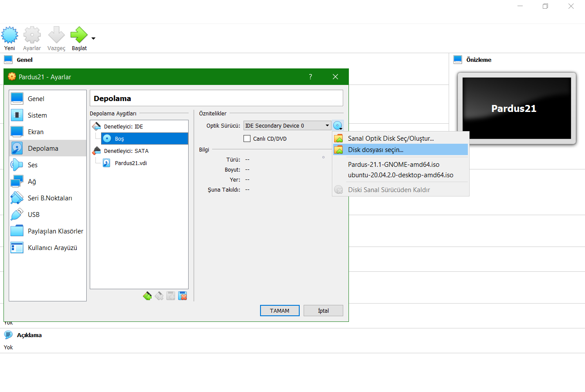
Task: Choose Disk dosyası seçin menu item
Action: pyautogui.click(x=400, y=150)
